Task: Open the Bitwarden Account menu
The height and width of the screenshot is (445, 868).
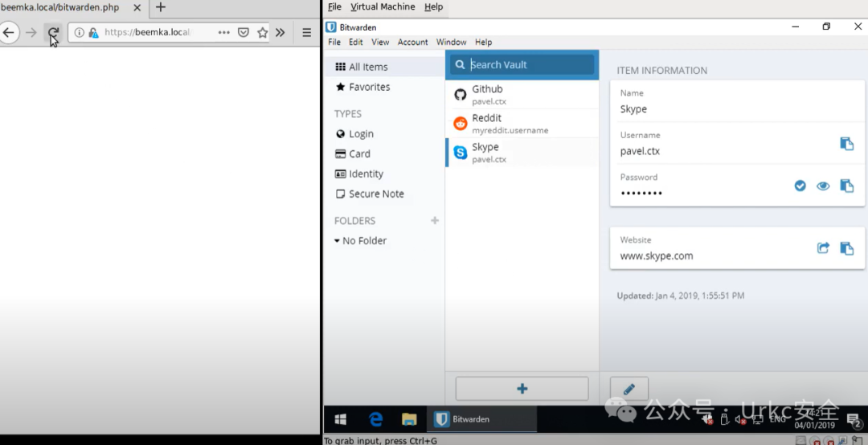Action: coord(412,42)
